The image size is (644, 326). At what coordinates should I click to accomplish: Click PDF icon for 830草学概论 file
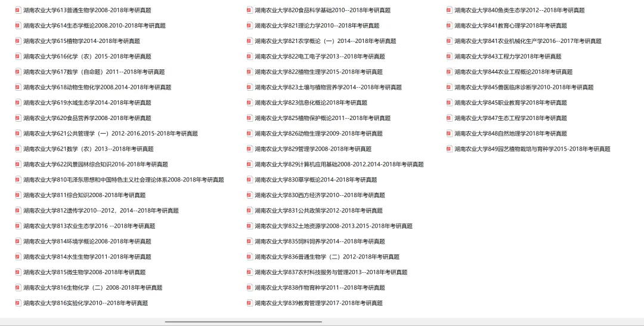[x=249, y=180]
